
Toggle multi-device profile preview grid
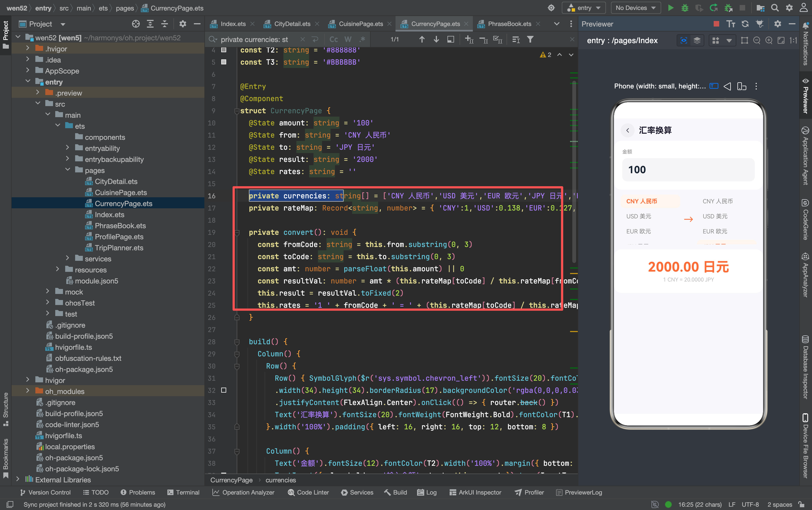click(x=716, y=41)
